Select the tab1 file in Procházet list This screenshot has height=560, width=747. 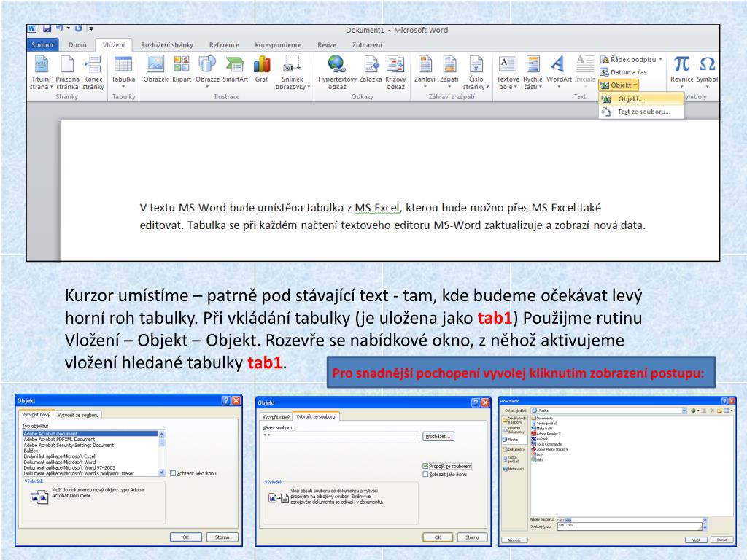pos(538,460)
